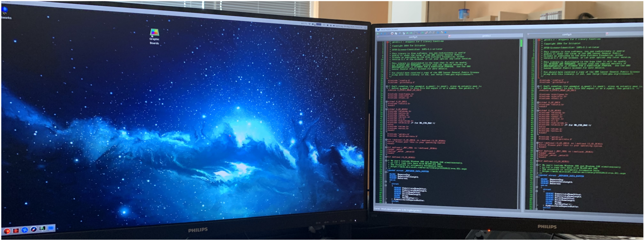The height and width of the screenshot is (240, 644).
Task: Click the sun brightness icon in menu bar
Action: (327, 25)
